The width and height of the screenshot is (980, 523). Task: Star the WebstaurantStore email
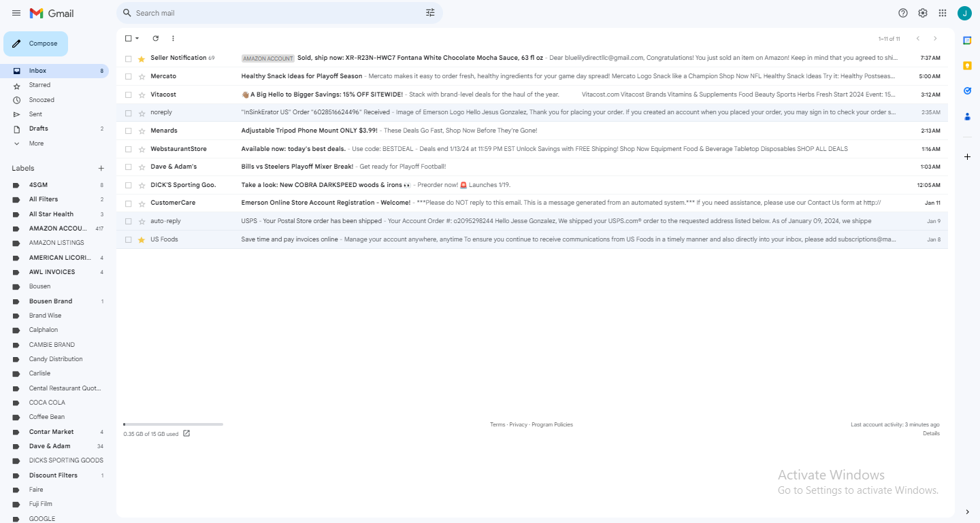142,149
